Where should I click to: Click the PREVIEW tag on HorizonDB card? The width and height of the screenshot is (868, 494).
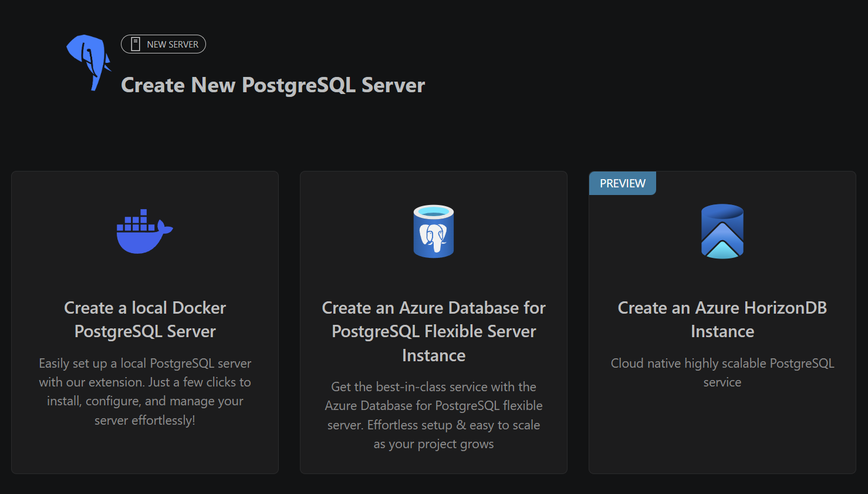click(623, 183)
